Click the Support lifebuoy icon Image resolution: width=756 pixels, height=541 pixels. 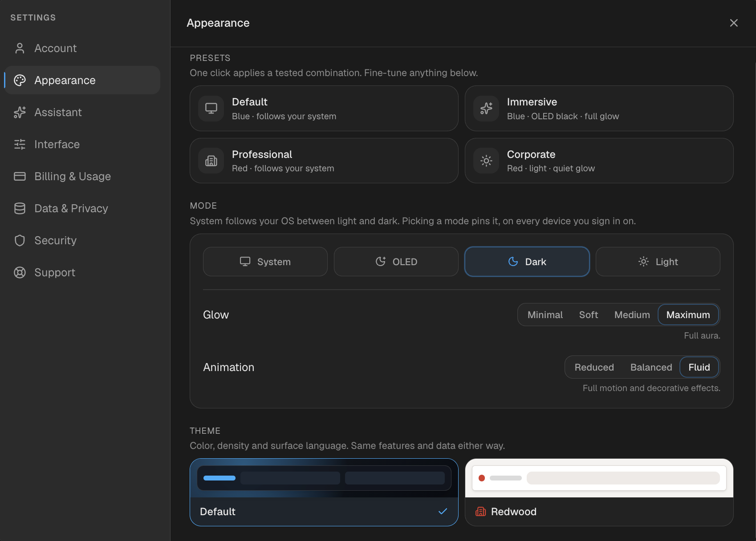[20, 272]
